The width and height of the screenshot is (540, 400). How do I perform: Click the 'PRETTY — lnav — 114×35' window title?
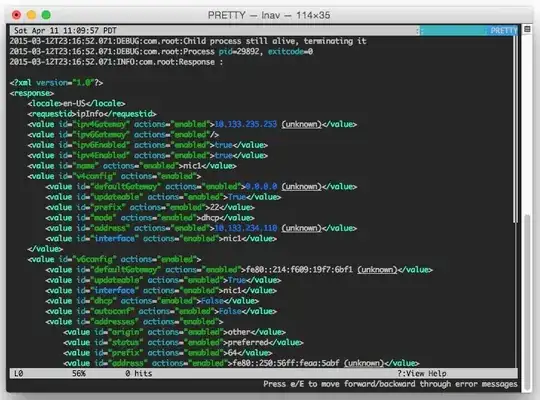coord(269,15)
